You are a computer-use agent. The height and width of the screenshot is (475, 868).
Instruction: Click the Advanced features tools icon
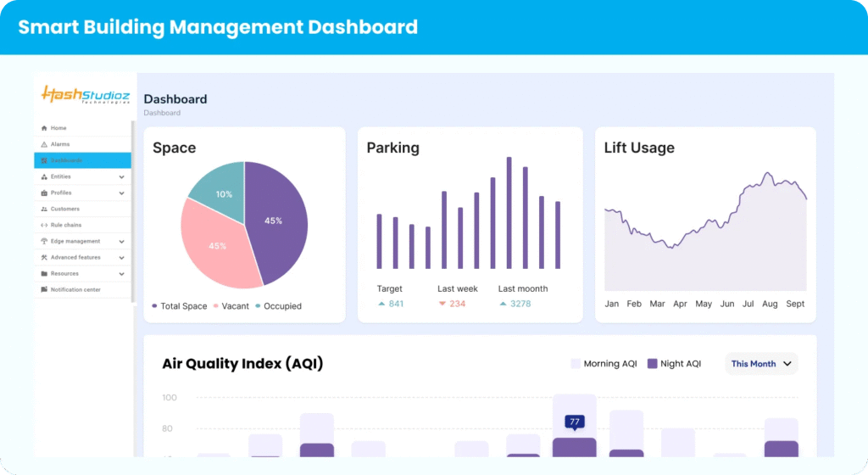point(44,257)
